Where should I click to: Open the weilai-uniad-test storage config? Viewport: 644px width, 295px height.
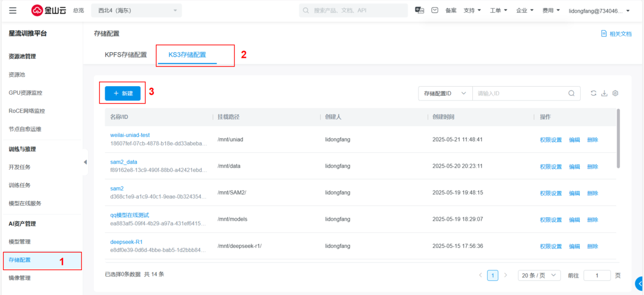130,135
